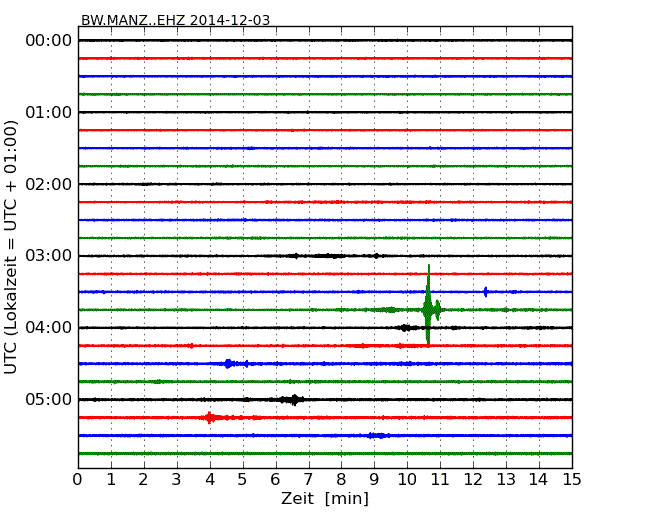The image size is (650, 520).
Task: Click the 'Zeit [min]' x-axis label
Action: (x=325, y=499)
